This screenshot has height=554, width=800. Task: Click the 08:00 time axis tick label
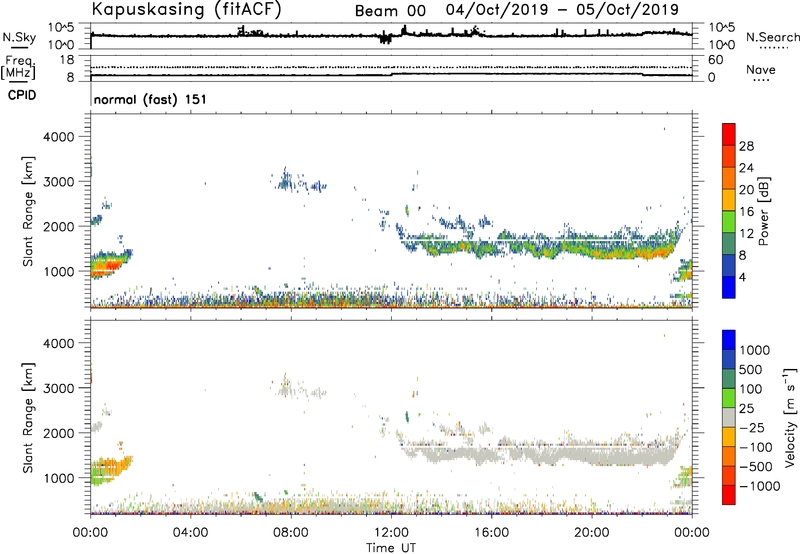tap(291, 533)
